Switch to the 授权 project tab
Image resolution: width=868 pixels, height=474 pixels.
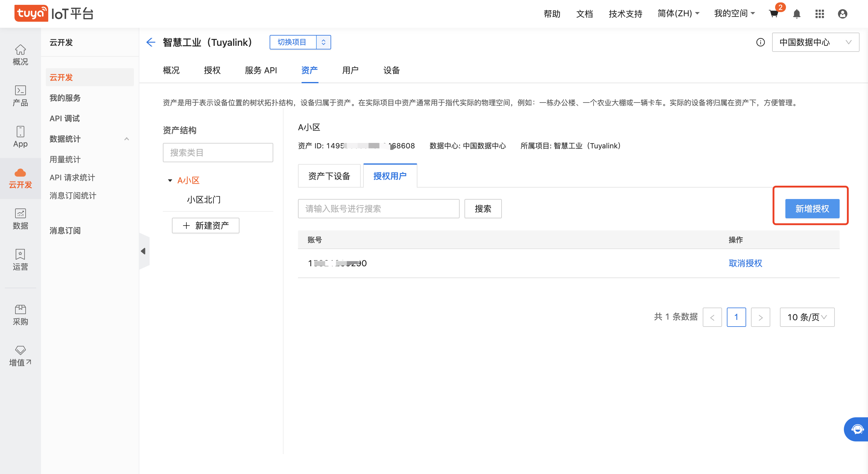click(212, 70)
